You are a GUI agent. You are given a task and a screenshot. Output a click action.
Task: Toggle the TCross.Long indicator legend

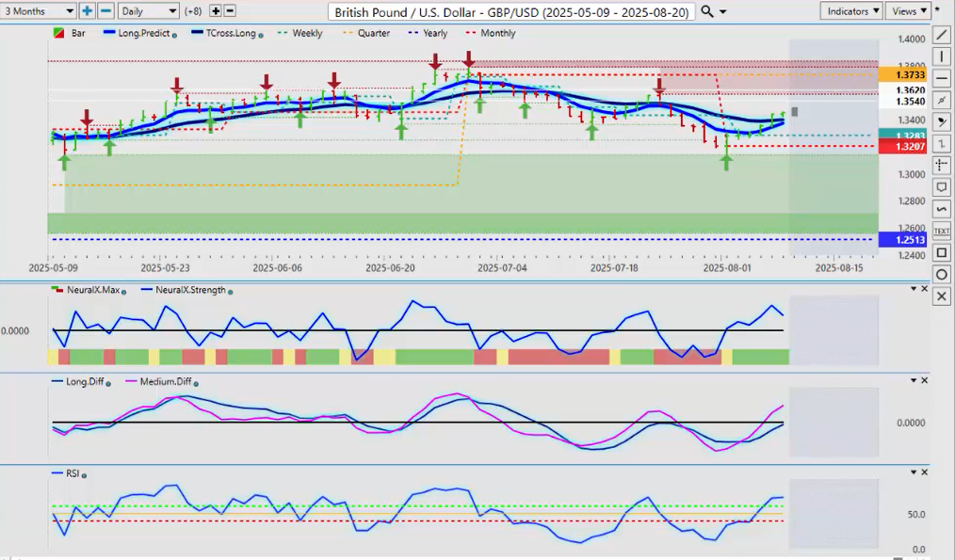point(224,33)
